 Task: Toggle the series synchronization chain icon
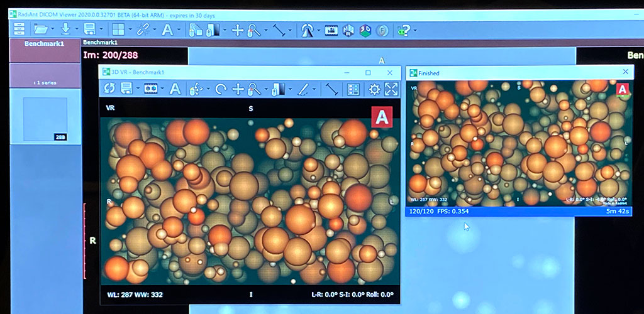click(143, 29)
